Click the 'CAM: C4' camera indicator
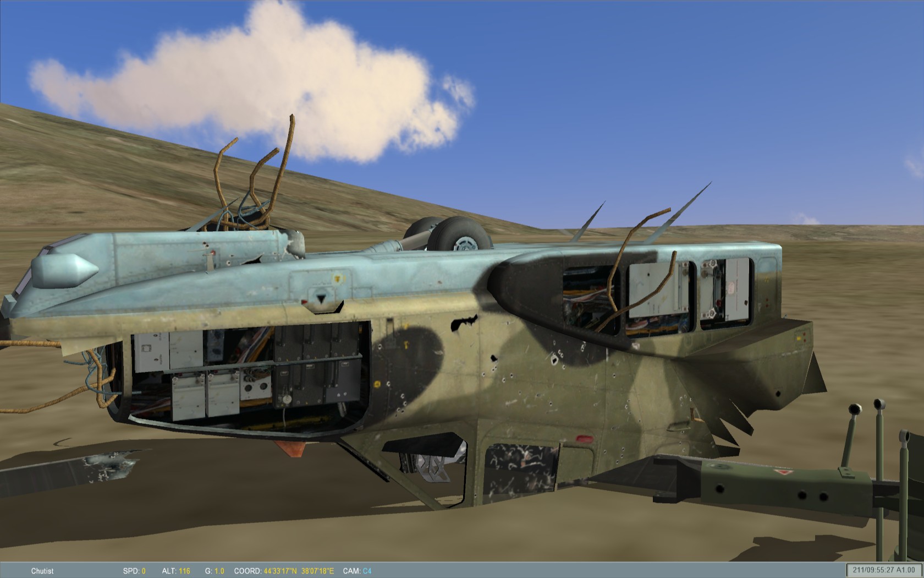The width and height of the screenshot is (924, 578). 357,571
